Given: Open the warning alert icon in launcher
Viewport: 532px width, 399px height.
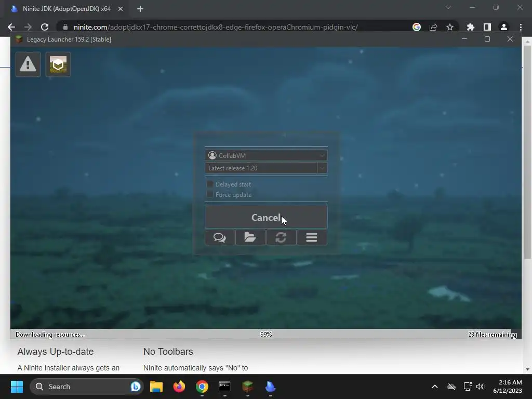Looking at the screenshot, I should pyautogui.click(x=28, y=64).
